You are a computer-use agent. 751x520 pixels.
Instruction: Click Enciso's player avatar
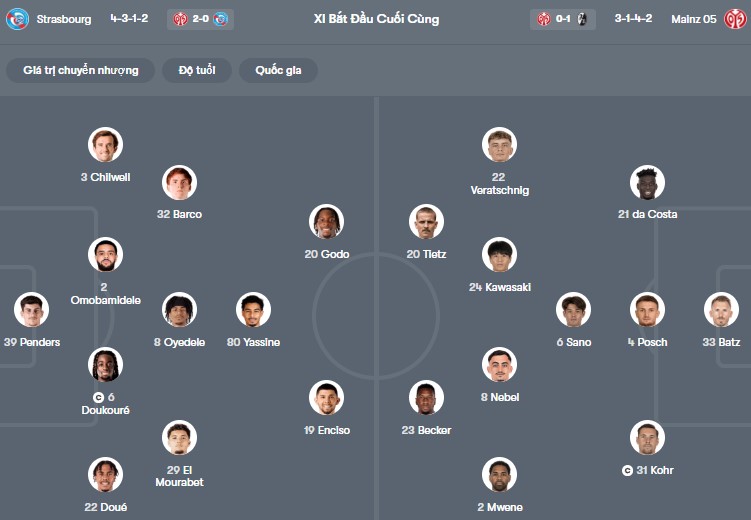(327, 398)
